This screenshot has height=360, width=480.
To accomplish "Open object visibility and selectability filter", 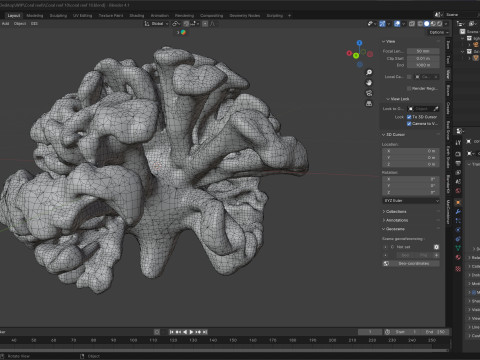I will pyautogui.click(x=371, y=24).
